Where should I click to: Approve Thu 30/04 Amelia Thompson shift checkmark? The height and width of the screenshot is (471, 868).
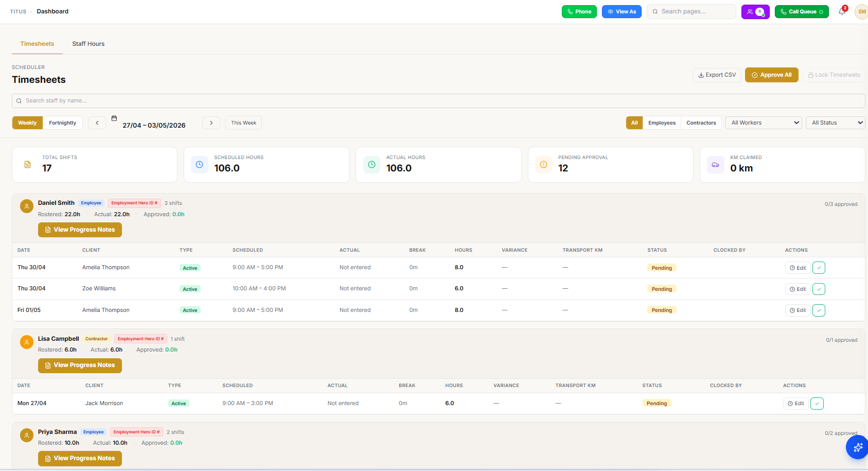[x=819, y=268]
